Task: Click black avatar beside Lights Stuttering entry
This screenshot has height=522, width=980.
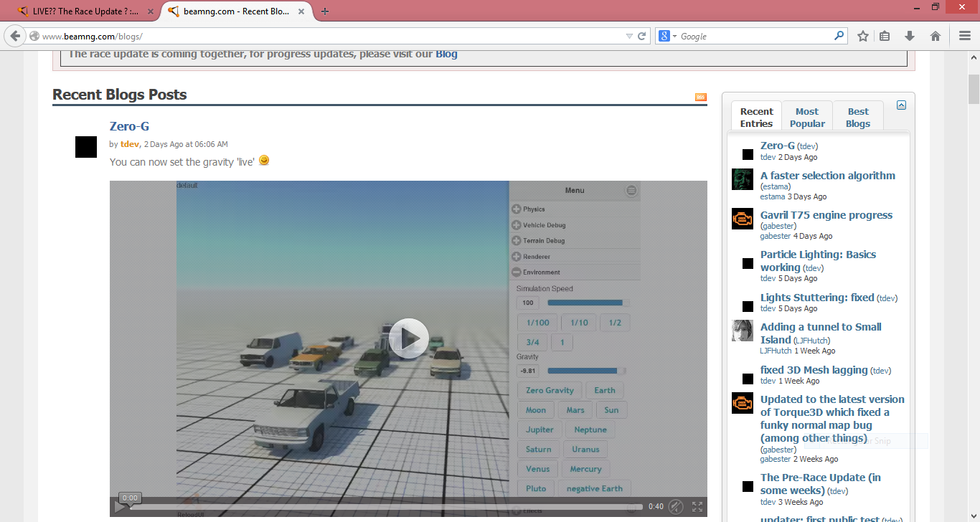Action: click(x=748, y=307)
